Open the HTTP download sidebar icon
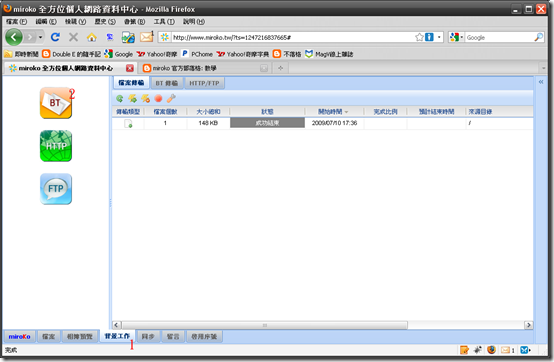Image resolution: width=554 pixels, height=362 pixels. (x=56, y=146)
